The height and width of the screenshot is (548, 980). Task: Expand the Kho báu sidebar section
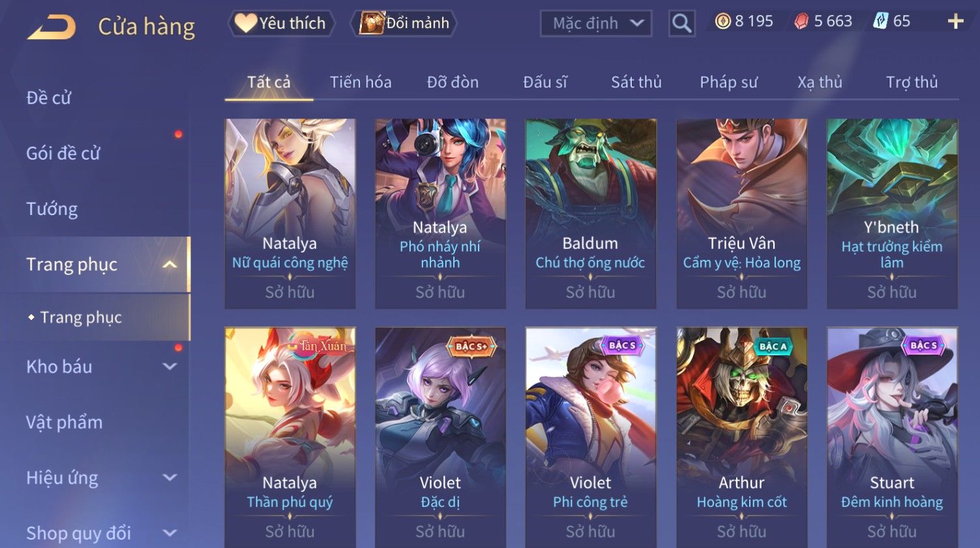(170, 367)
